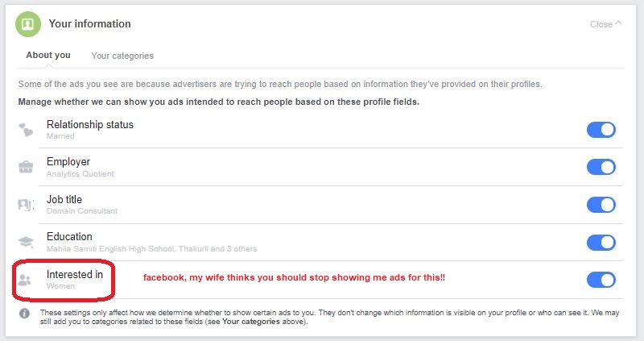Click the briefcase icon next to Employer
Viewport: 644px width, 341px height.
coord(26,167)
